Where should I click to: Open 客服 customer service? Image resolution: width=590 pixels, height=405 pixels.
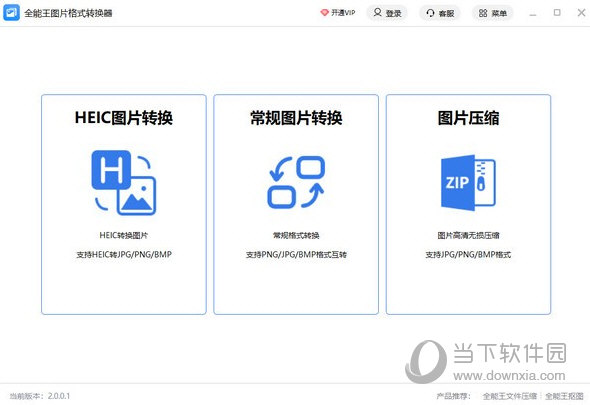pyautogui.click(x=440, y=13)
